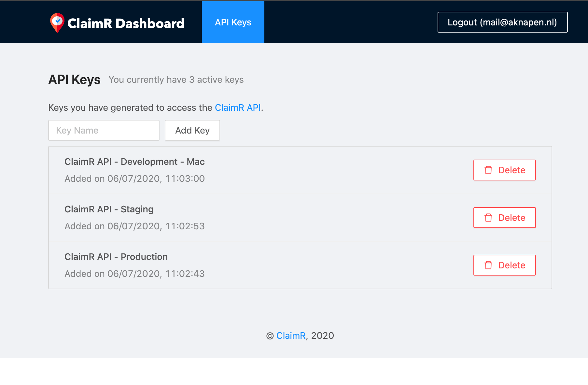Screen dimensions: 588x385
Task: Click trash icon for the Staging key
Action: 488,218
